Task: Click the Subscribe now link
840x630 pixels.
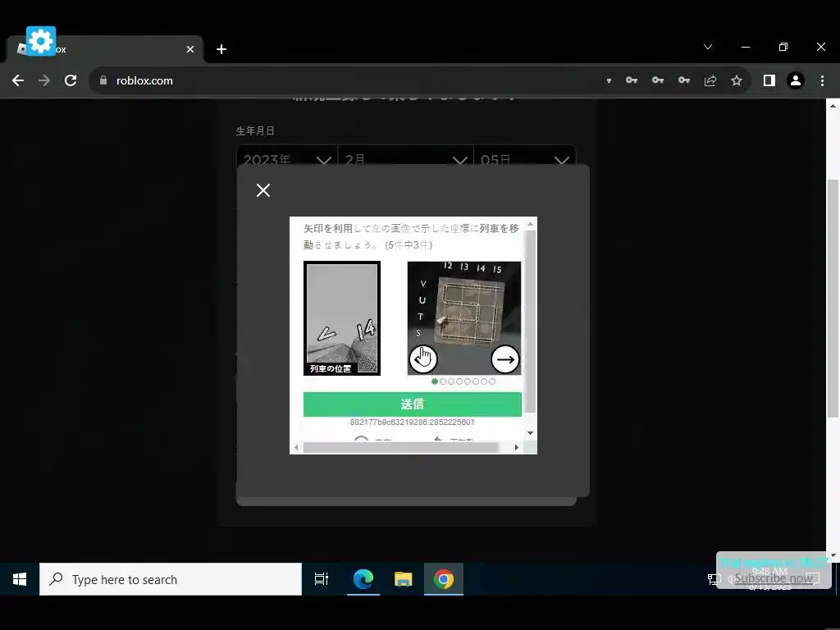Action: point(773,578)
